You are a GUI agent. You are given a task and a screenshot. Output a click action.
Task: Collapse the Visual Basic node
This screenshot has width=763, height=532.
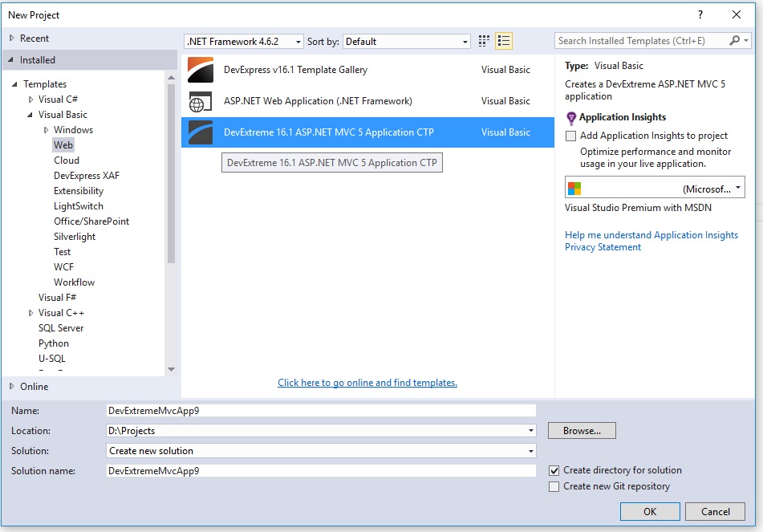(30, 115)
